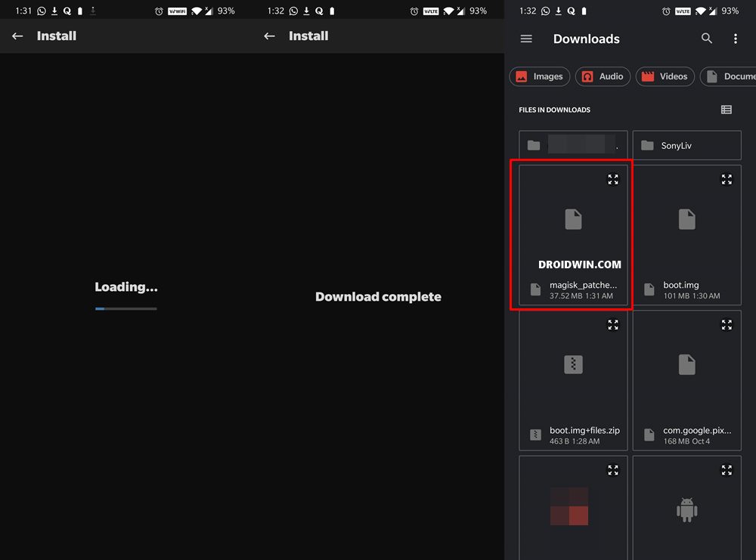The width and height of the screenshot is (756, 560).
Task: Filter by Videos chip
Action: click(x=665, y=76)
